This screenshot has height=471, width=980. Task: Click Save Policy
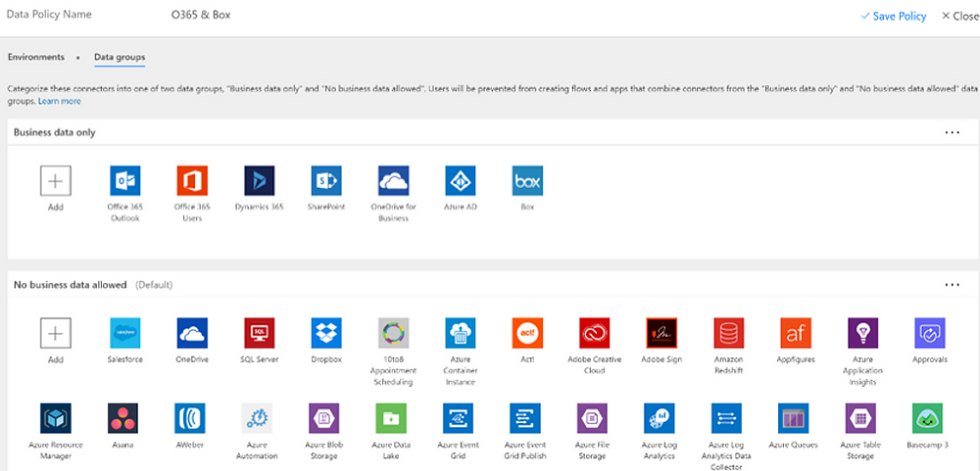894,17
